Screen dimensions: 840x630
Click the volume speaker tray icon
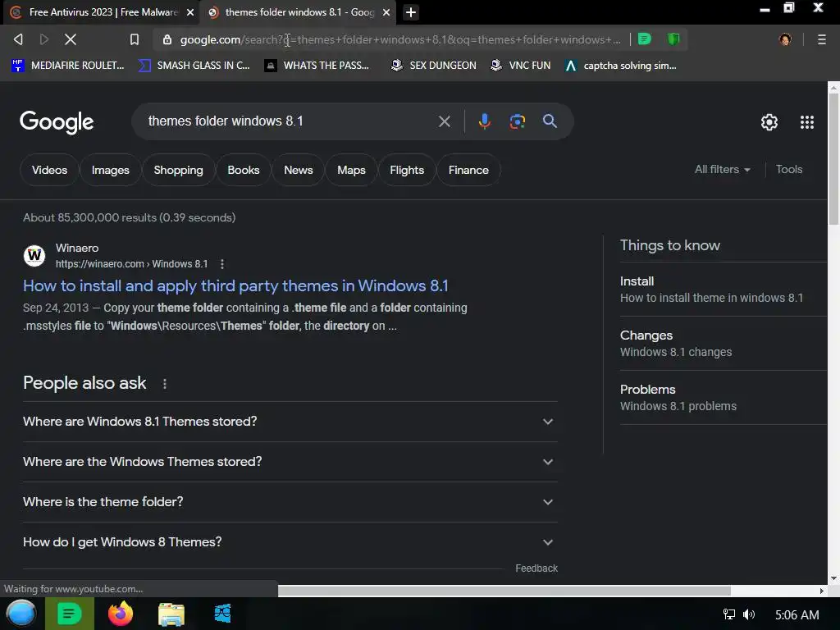pyautogui.click(x=749, y=614)
